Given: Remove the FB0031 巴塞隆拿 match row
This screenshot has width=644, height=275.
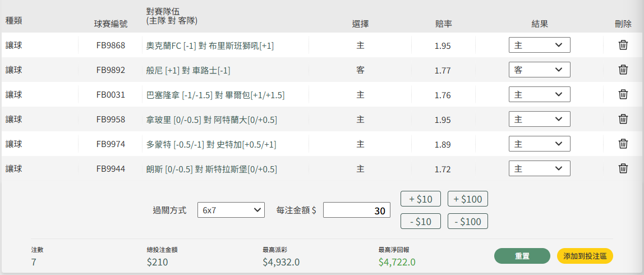Looking at the screenshot, I should pyautogui.click(x=623, y=94).
